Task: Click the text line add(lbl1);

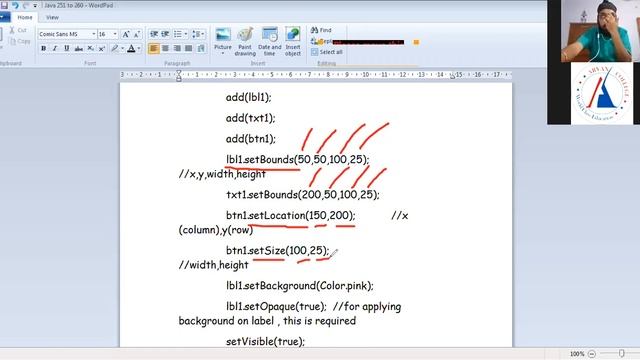Action: (x=249, y=98)
